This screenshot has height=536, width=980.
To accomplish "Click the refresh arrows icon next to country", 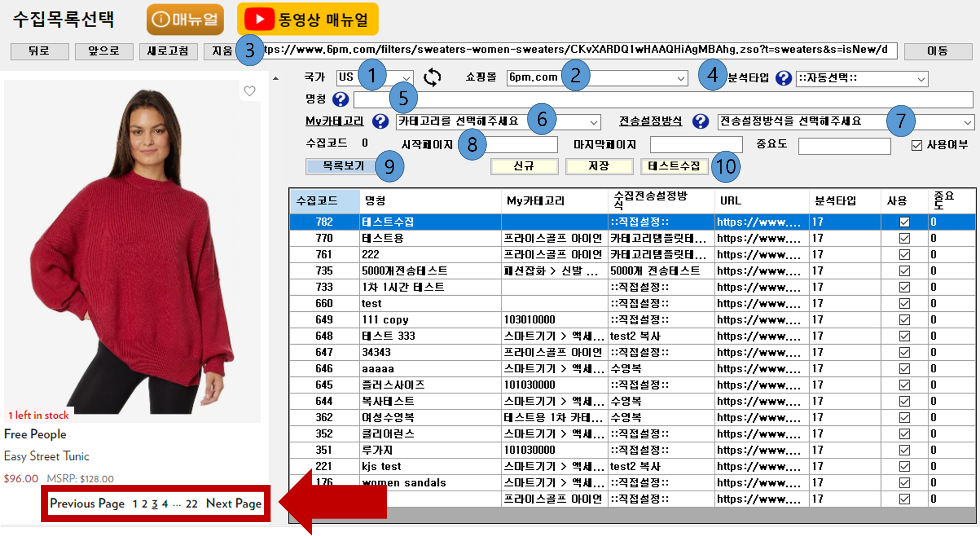I will [432, 78].
